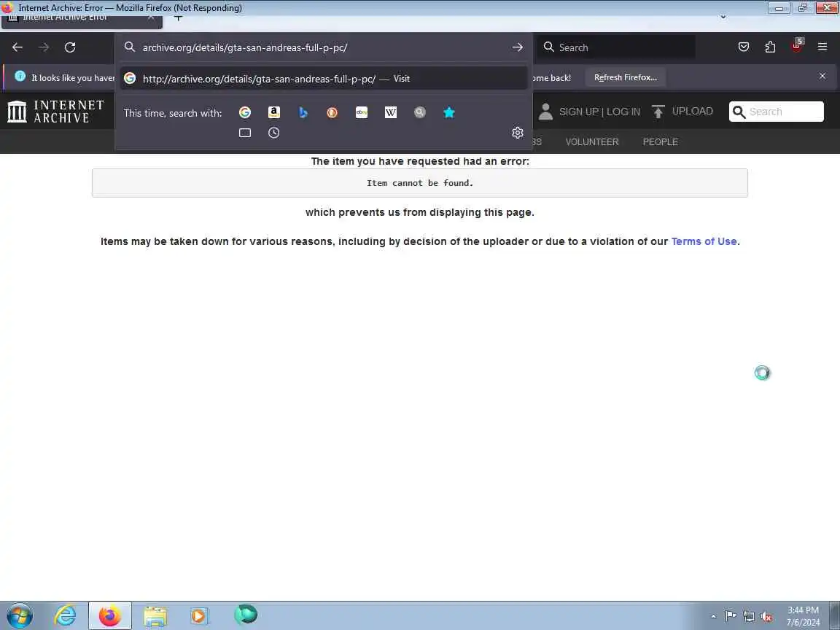This screenshot has width=840, height=630.
Task: Open the Firefox hamburger menu
Action: 822,47
